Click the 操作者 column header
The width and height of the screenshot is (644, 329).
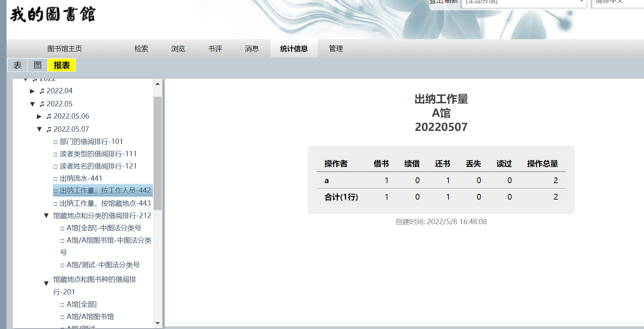[336, 164]
